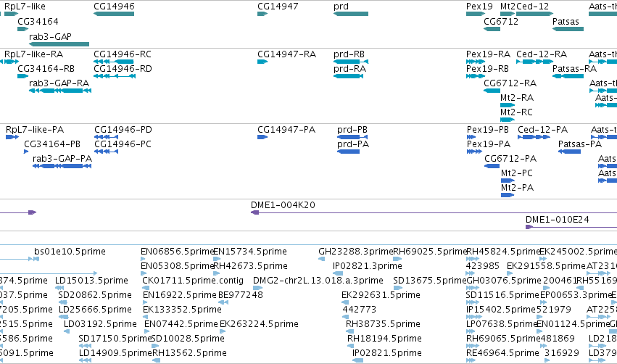Click EST CK01711.5prime.contig feature
The image size is (617, 364).
click(x=146, y=288)
